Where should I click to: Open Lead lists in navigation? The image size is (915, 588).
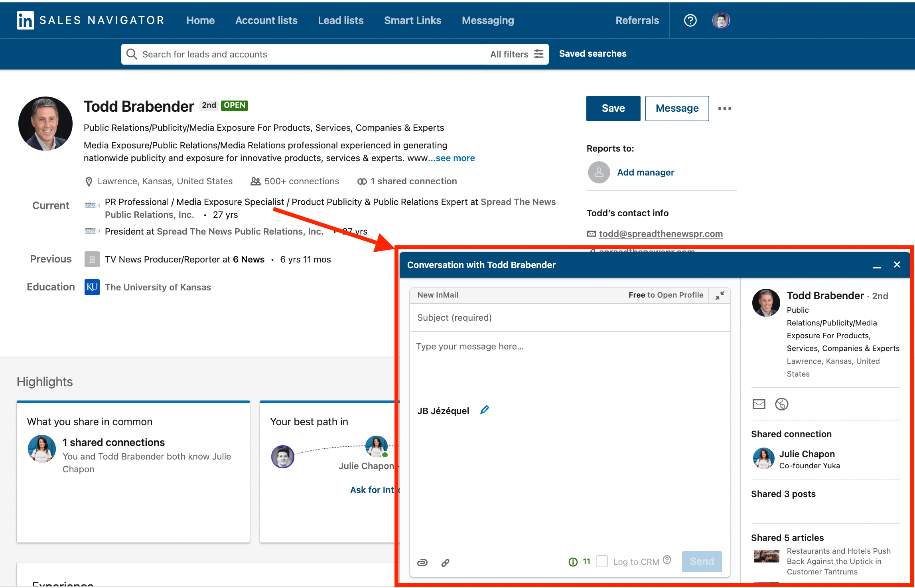[341, 20]
